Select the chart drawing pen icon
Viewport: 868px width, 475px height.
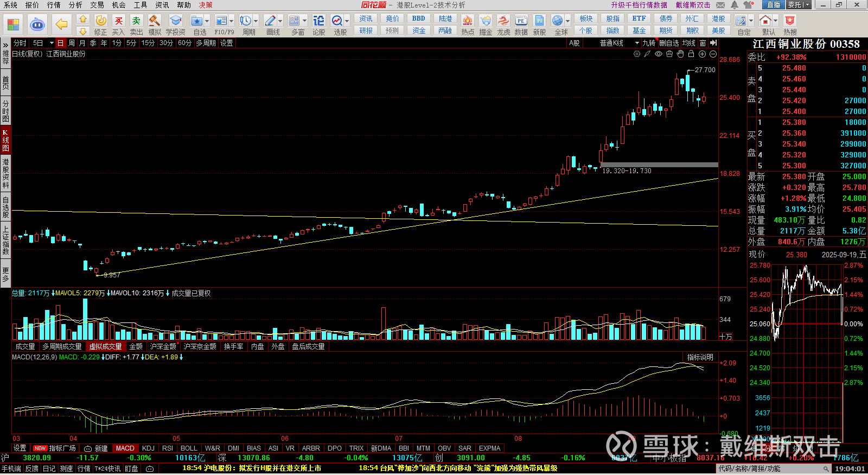tap(647, 54)
